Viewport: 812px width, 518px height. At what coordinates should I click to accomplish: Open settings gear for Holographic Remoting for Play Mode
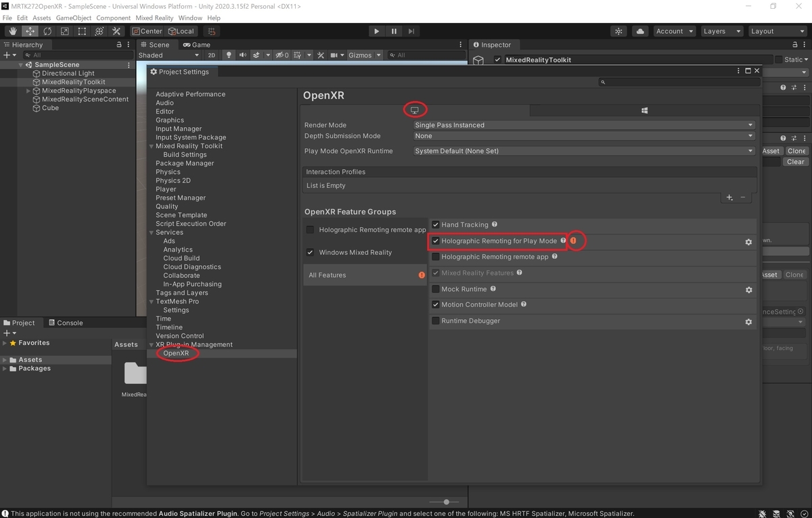pos(748,241)
